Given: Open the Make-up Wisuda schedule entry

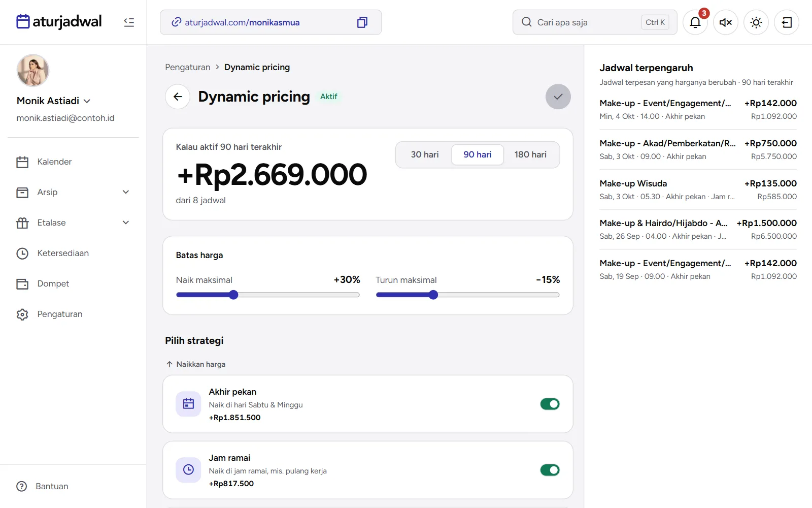Looking at the screenshot, I should pos(698,189).
